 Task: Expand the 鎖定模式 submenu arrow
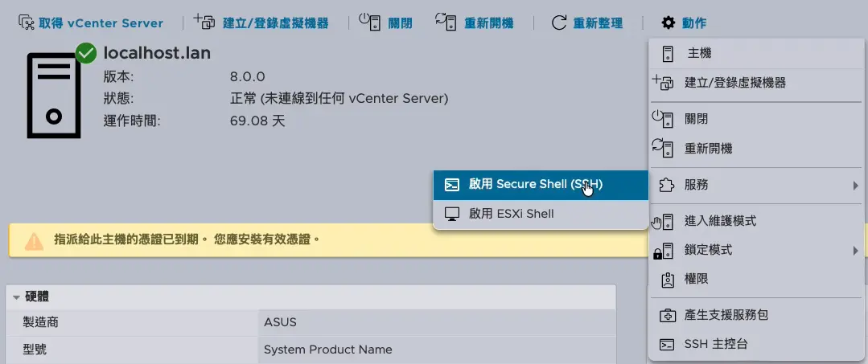pyautogui.click(x=856, y=251)
